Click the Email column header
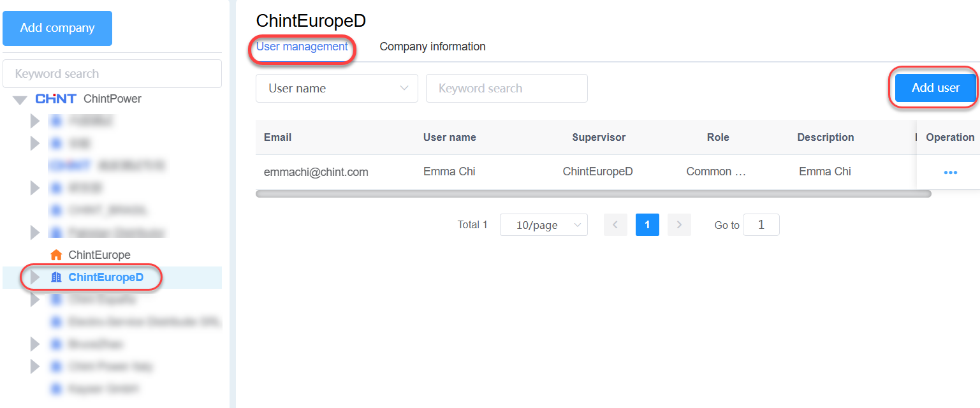The width and height of the screenshot is (980, 408). 278,137
